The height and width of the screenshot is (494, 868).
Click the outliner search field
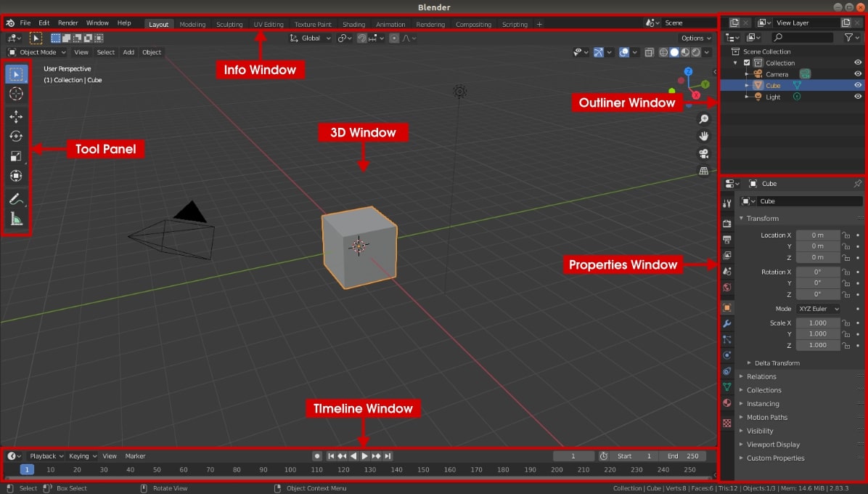pos(803,38)
